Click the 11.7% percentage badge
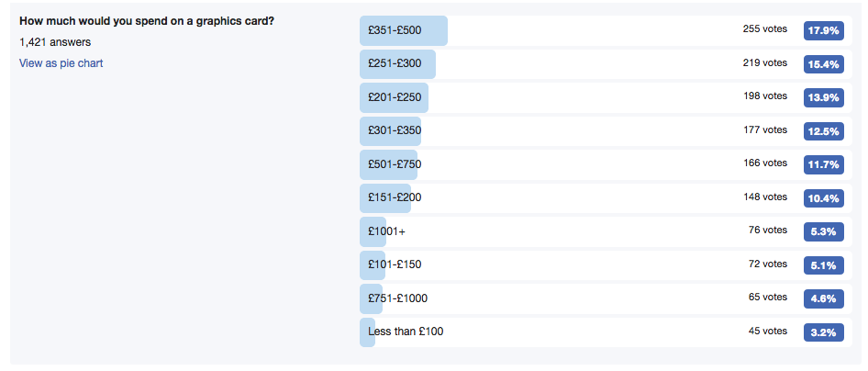This screenshot has width=868, height=371. point(823,164)
